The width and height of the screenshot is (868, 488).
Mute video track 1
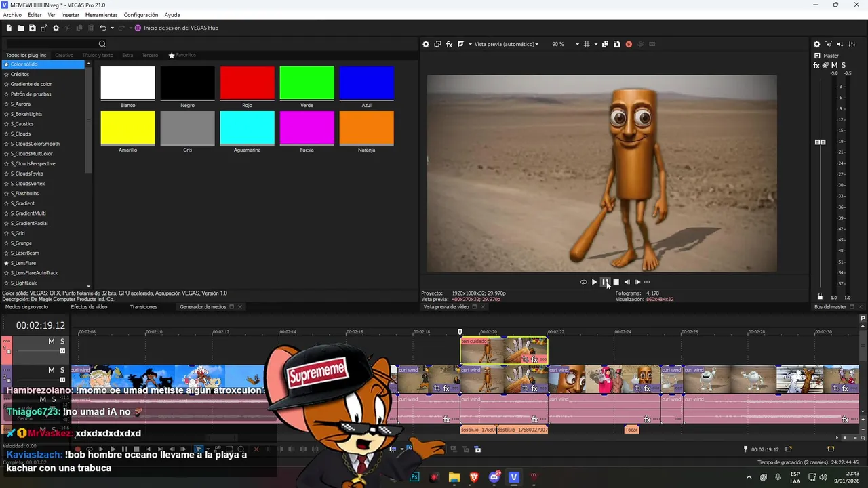51,341
